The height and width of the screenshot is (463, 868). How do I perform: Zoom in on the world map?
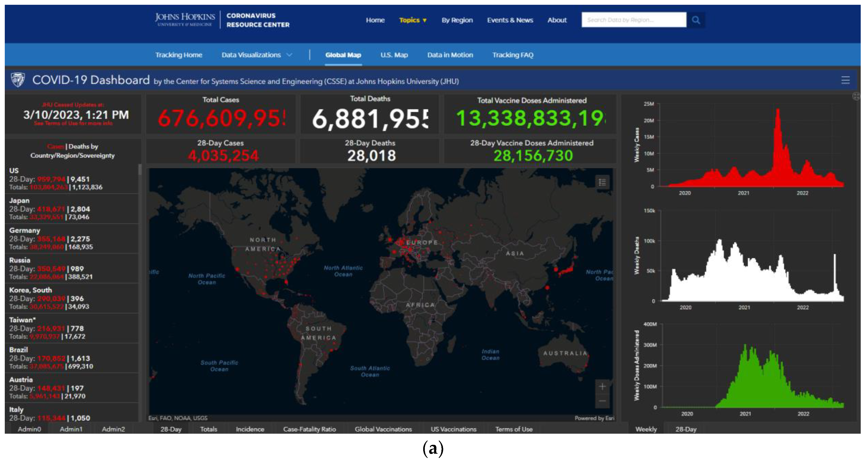tap(602, 387)
